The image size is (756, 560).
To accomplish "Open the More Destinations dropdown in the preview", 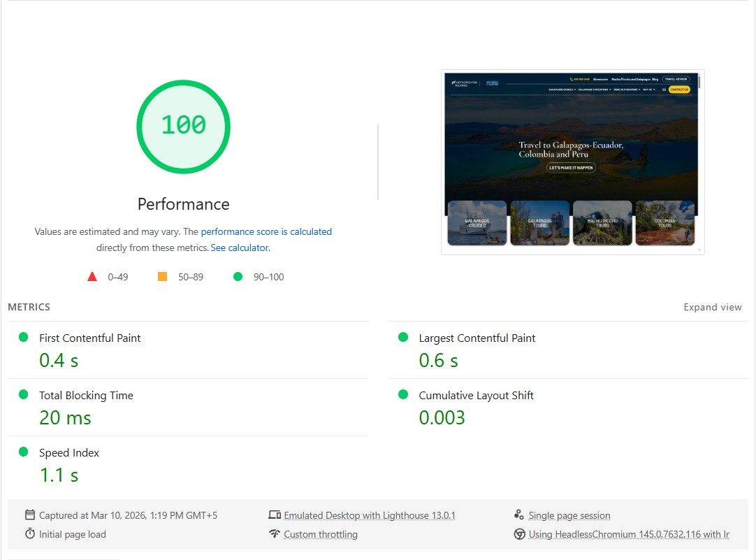I will coord(626,89).
